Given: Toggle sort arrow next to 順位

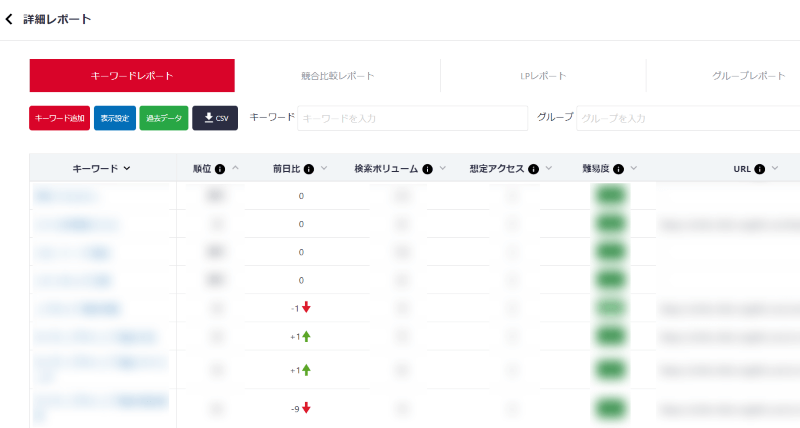Looking at the screenshot, I should [x=235, y=168].
